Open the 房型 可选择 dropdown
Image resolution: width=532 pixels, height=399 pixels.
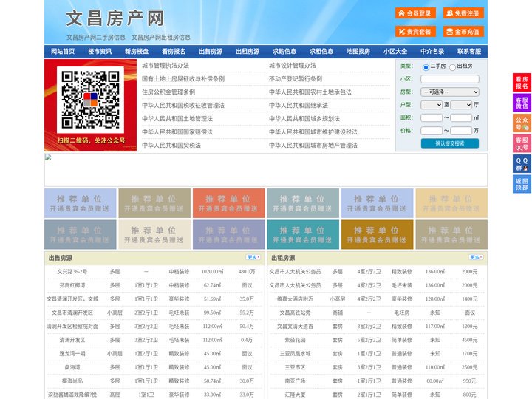tap(450, 92)
